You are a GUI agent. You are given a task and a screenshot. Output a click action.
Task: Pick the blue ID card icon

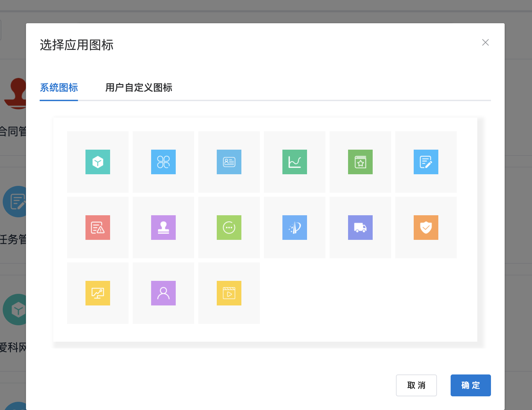[x=229, y=162]
